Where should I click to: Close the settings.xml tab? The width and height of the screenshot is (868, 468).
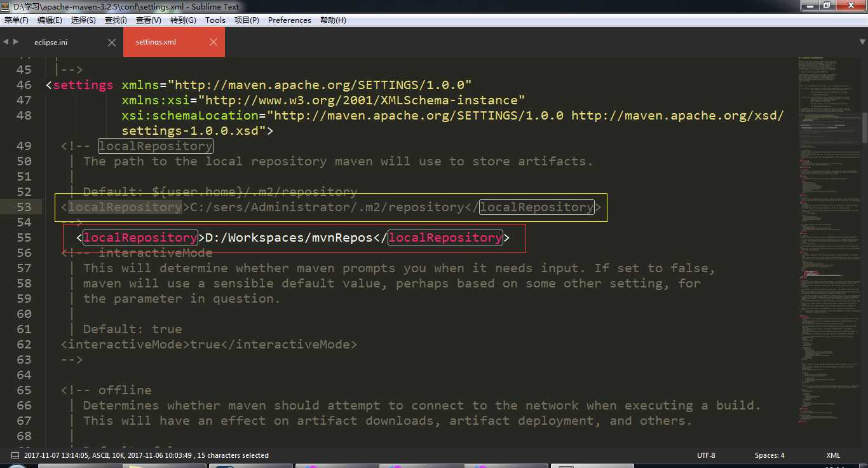click(214, 42)
